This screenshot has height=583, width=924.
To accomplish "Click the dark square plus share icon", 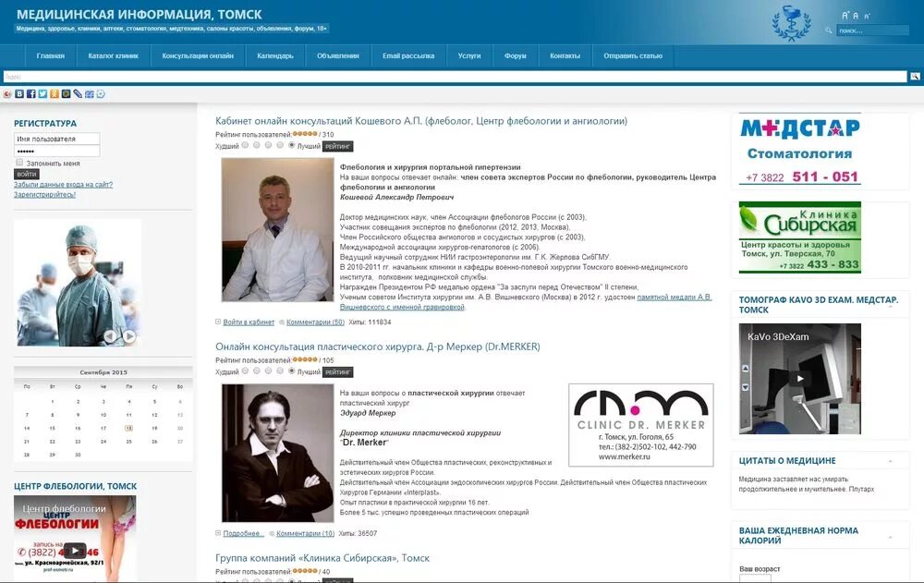I will point(66,93).
